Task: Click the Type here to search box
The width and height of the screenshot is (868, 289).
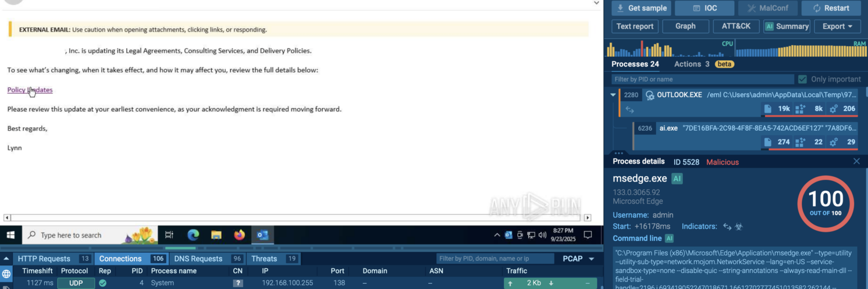Action: (x=90, y=235)
